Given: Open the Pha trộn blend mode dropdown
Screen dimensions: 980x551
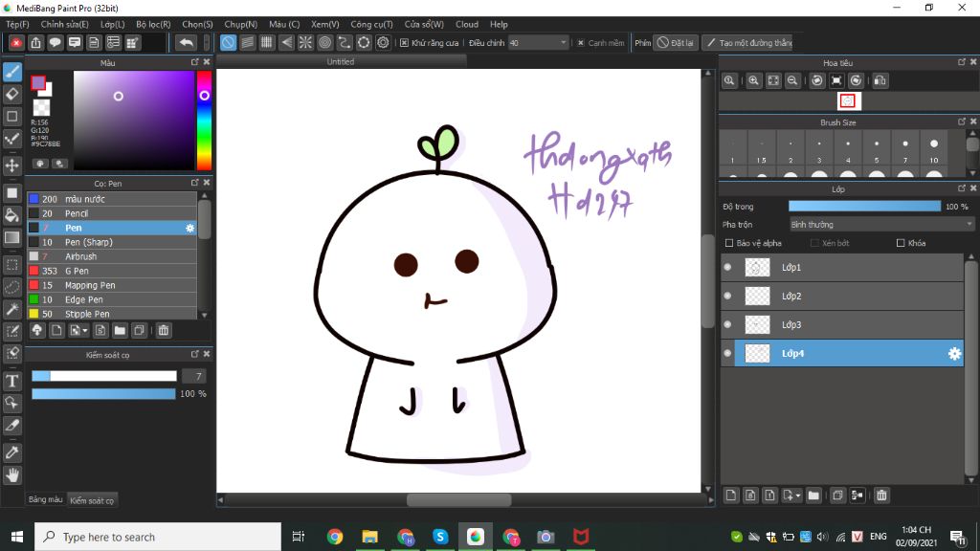Looking at the screenshot, I should pyautogui.click(x=880, y=224).
